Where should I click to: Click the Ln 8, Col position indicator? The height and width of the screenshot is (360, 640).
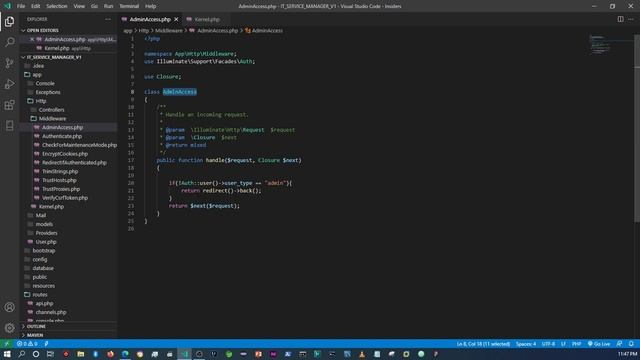(x=483, y=344)
